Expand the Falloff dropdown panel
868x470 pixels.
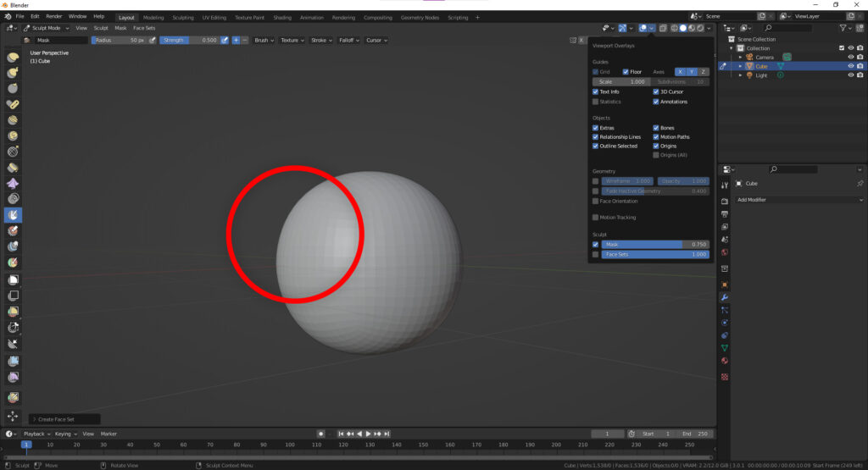coord(348,40)
